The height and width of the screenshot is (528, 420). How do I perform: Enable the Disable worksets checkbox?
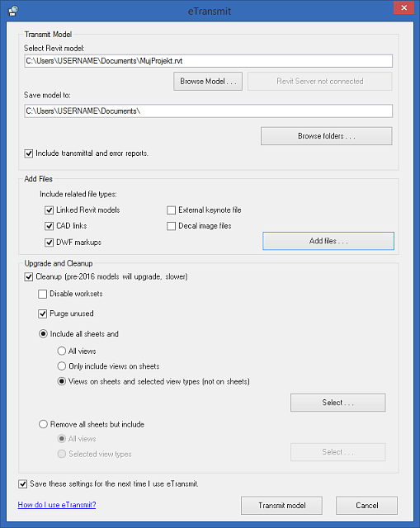42,294
